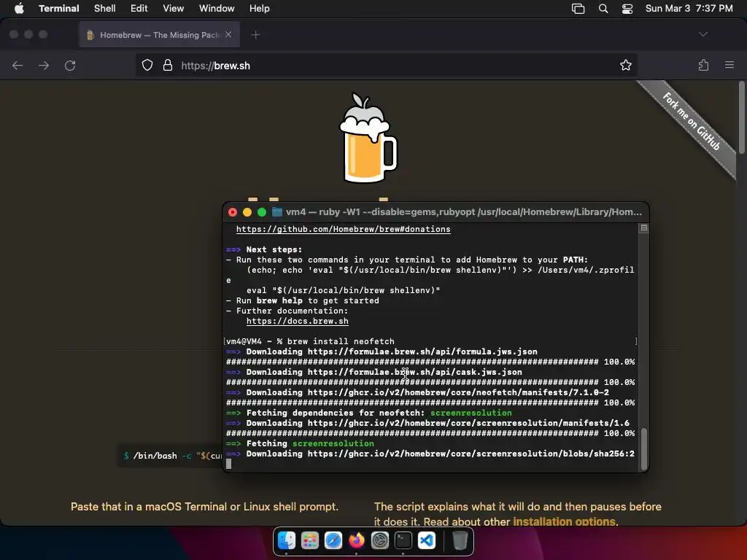Open the browser hamburger menu
Image resolution: width=747 pixels, height=560 pixels.
(x=729, y=65)
